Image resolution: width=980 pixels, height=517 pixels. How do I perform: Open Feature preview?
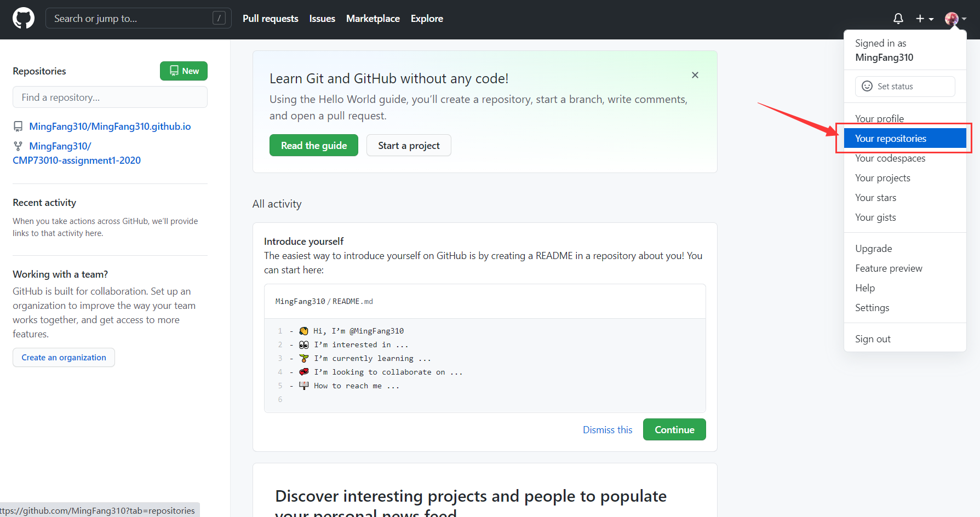905,268
